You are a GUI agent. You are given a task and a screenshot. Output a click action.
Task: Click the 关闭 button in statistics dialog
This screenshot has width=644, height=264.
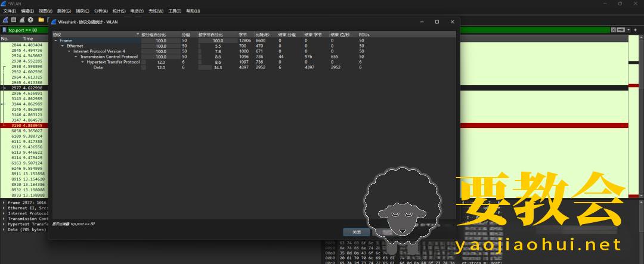357,232
